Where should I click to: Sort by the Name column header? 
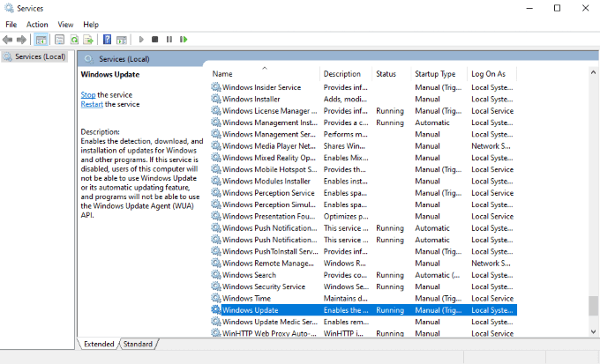pos(265,74)
